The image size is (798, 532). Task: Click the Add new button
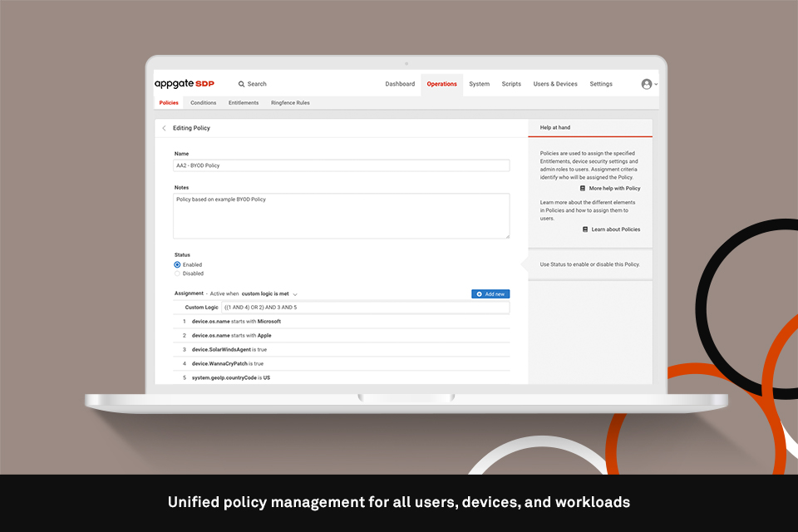(490, 293)
